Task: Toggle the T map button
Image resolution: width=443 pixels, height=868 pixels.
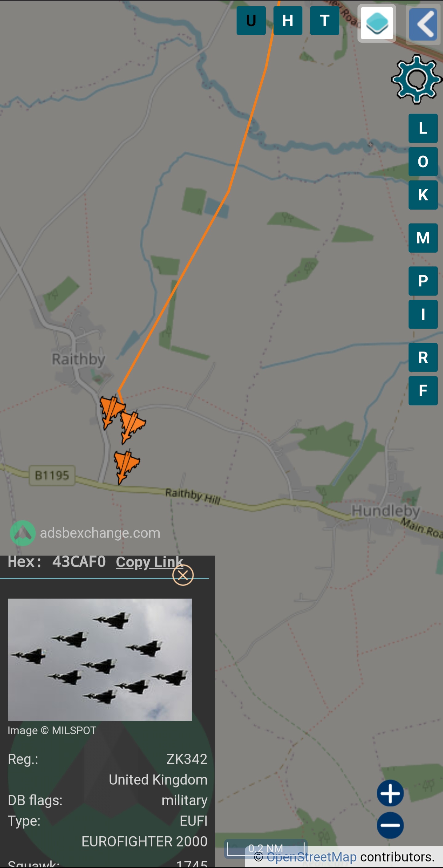Action: click(x=324, y=21)
